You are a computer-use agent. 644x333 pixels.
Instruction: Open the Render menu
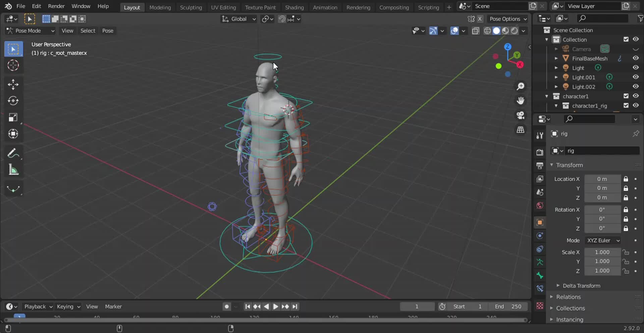click(x=56, y=6)
